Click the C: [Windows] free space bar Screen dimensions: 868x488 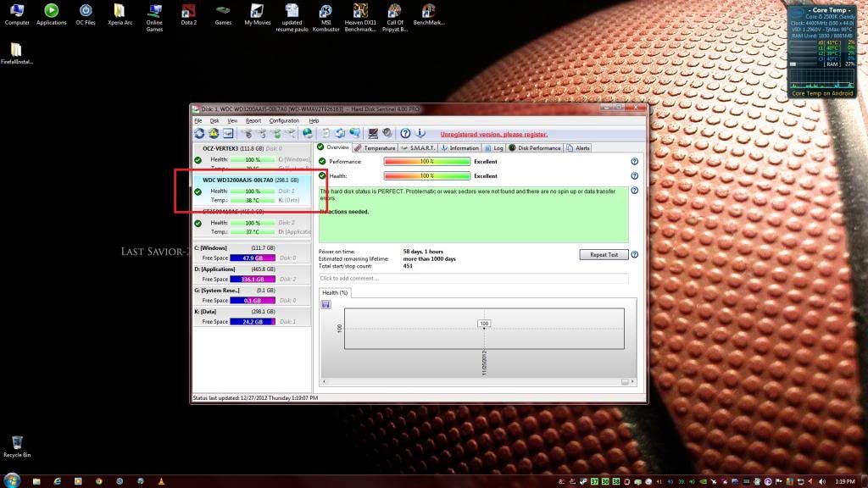[253, 258]
